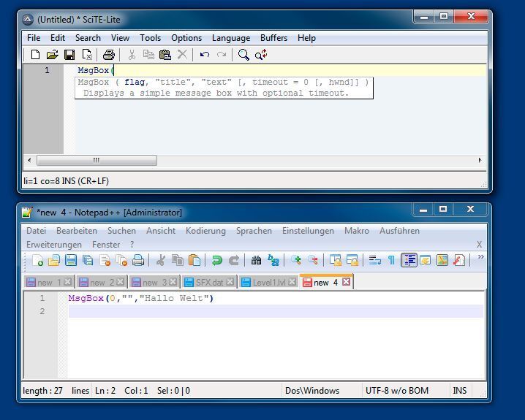Click Save floppy icon in SciTE toolbar

(x=69, y=55)
